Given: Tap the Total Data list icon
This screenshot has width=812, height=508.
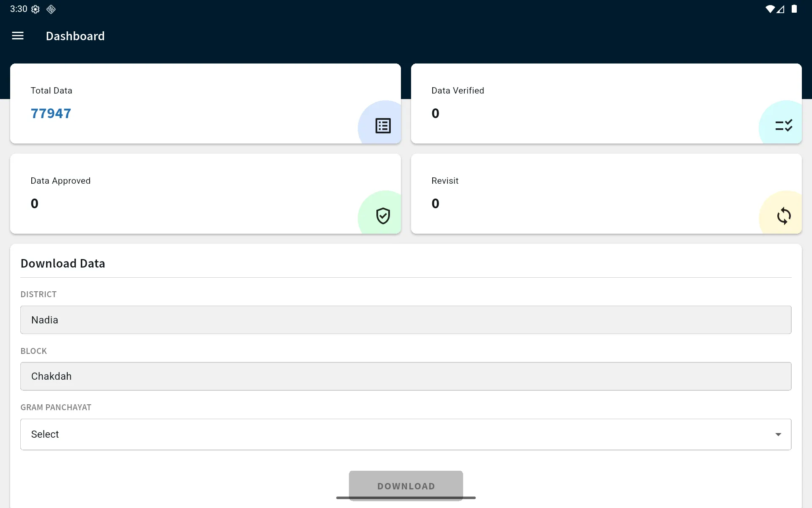Looking at the screenshot, I should 383,126.
